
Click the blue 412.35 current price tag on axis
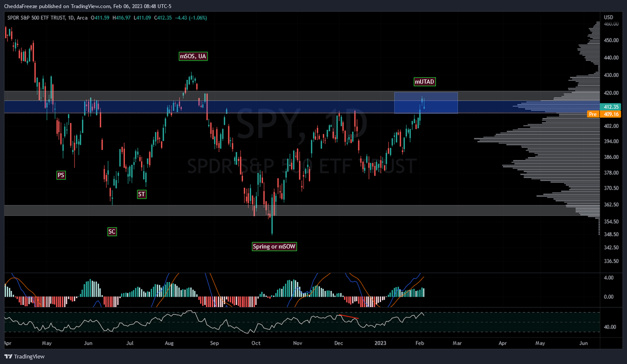611,107
